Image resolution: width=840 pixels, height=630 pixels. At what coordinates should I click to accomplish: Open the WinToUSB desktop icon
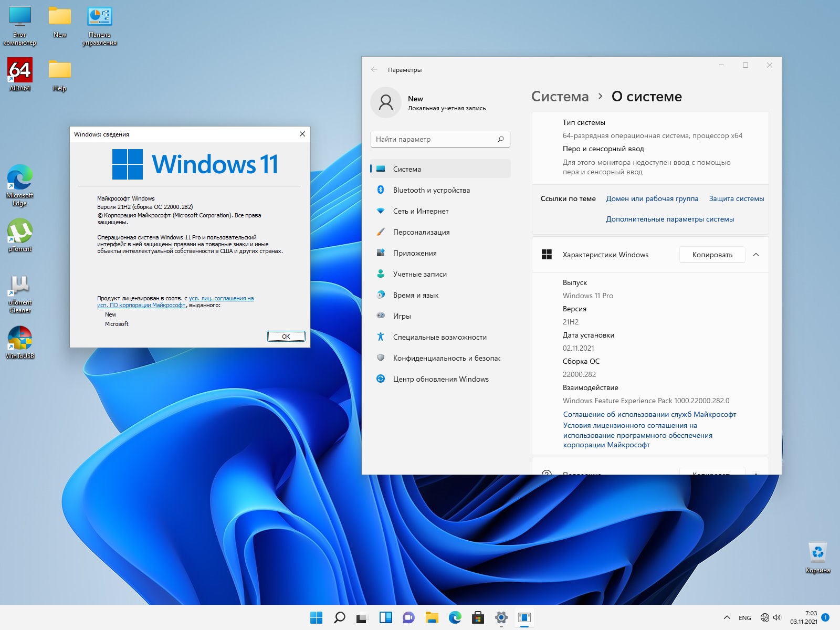tap(20, 339)
